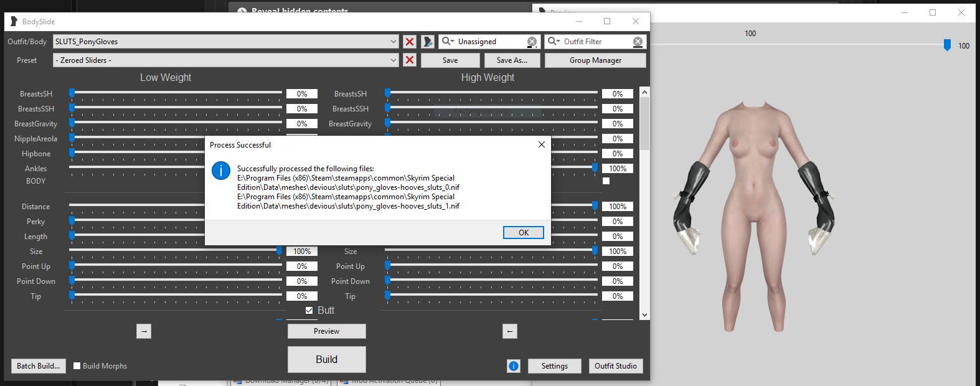Switch to Download Manager tab behind BodySlide
The width and height of the screenshot is (980, 386).
coord(281,380)
